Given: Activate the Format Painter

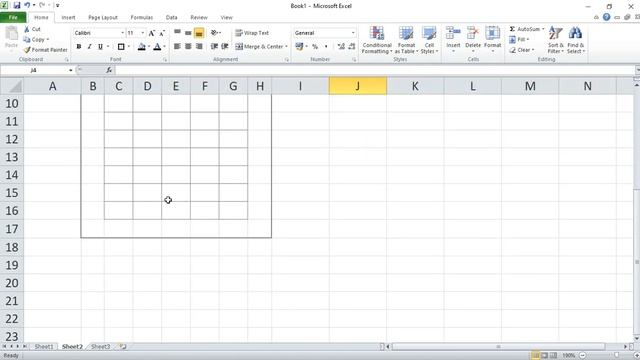Looking at the screenshot, I should point(45,50).
